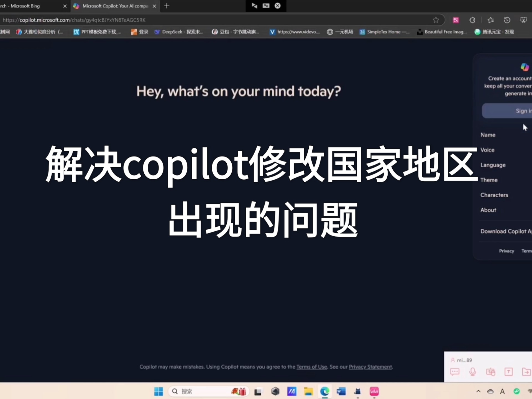The height and width of the screenshot is (399, 532).
Task: Open the favorites list star icon
Action: coord(490,20)
